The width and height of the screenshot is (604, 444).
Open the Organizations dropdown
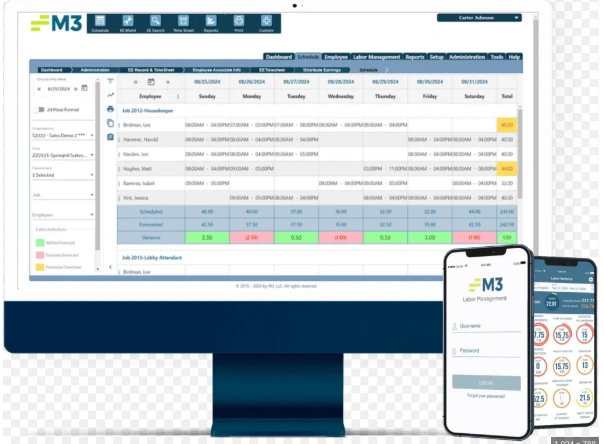(x=63, y=135)
